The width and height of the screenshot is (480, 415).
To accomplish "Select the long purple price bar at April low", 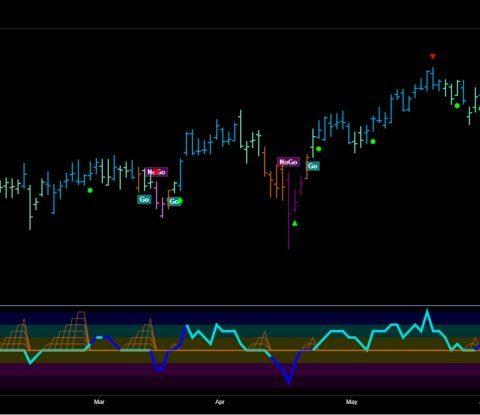I will tap(289, 211).
